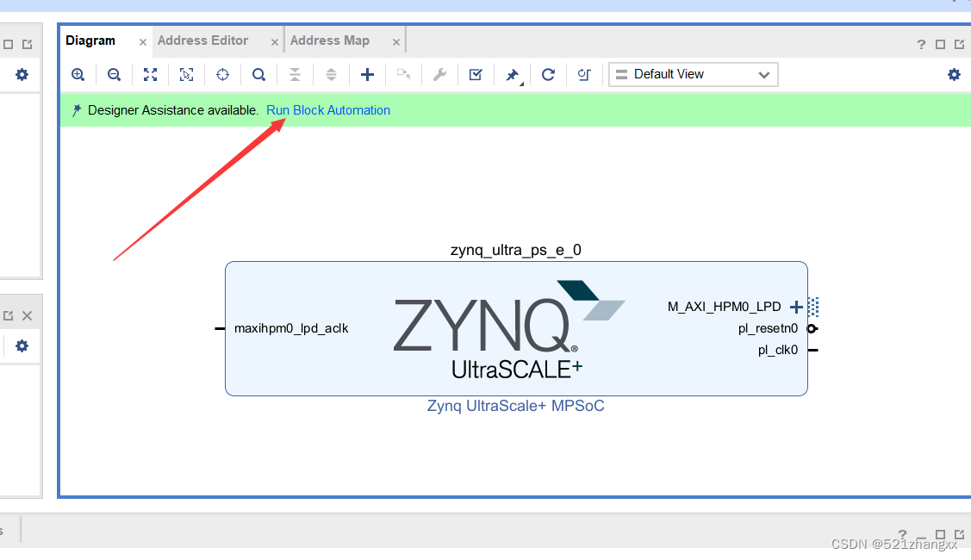
Task: Float the bottom panel
Action: 959,534
